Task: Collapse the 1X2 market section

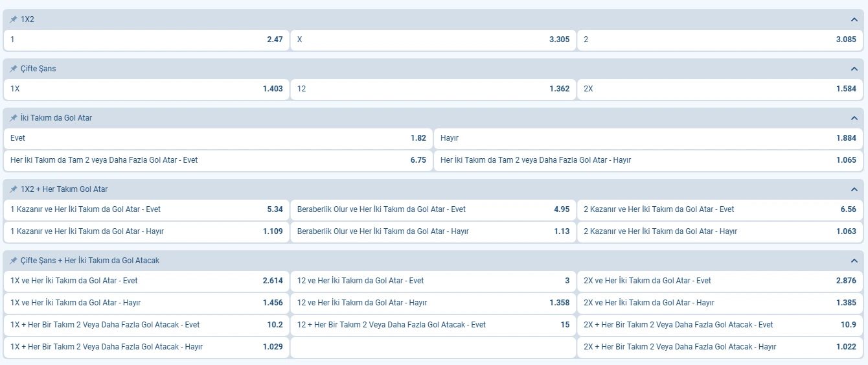Action: 854,19
